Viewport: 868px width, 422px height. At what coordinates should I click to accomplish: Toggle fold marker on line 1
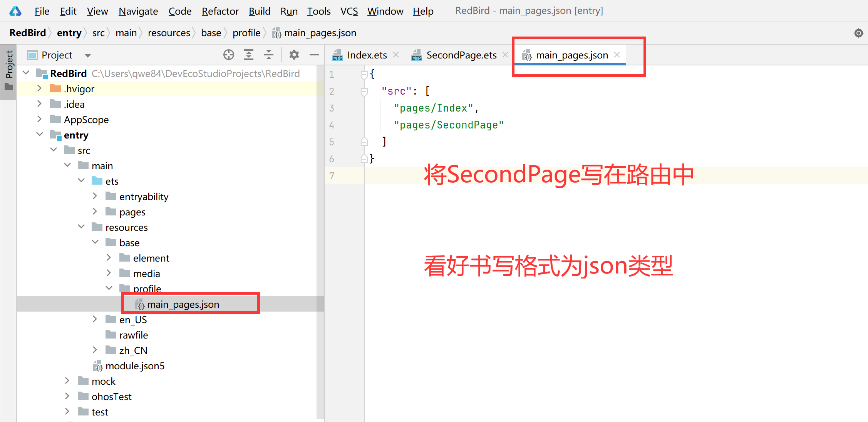(x=364, y=74)
